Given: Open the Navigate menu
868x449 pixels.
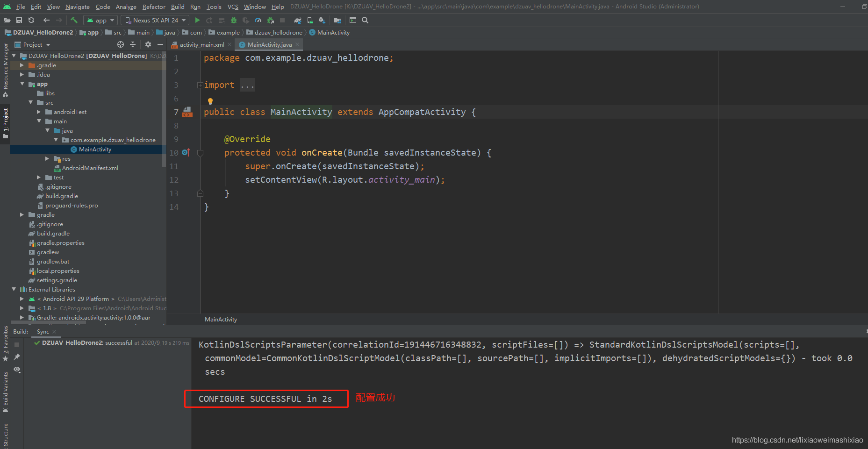Looking at the screenshot, I should click(77, 7).
